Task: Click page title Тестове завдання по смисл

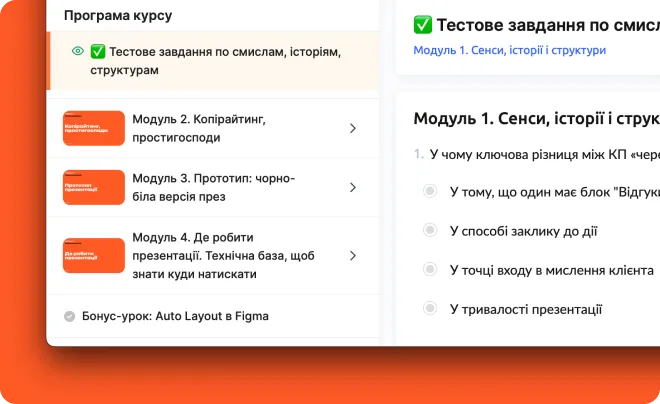Action: click(x=548, y=25)
